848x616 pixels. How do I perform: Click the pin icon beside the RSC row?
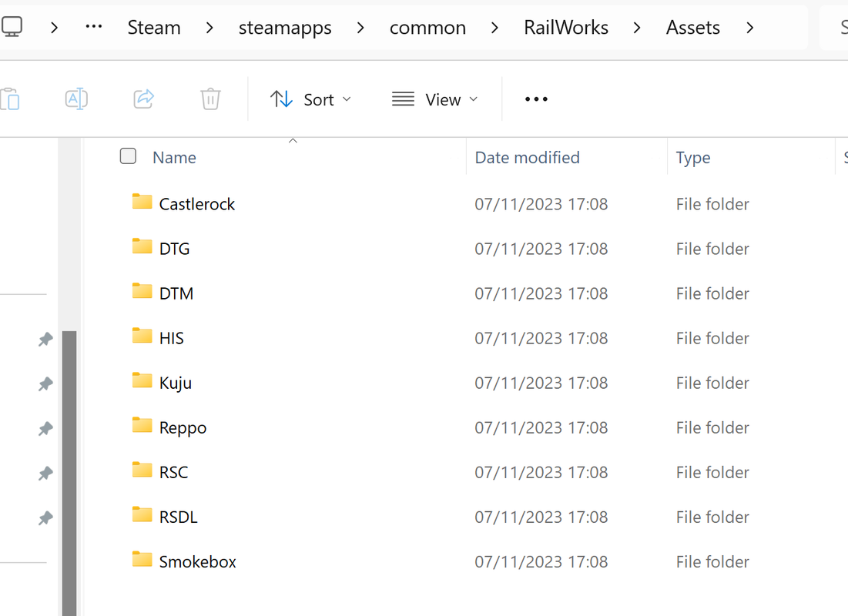45,474
